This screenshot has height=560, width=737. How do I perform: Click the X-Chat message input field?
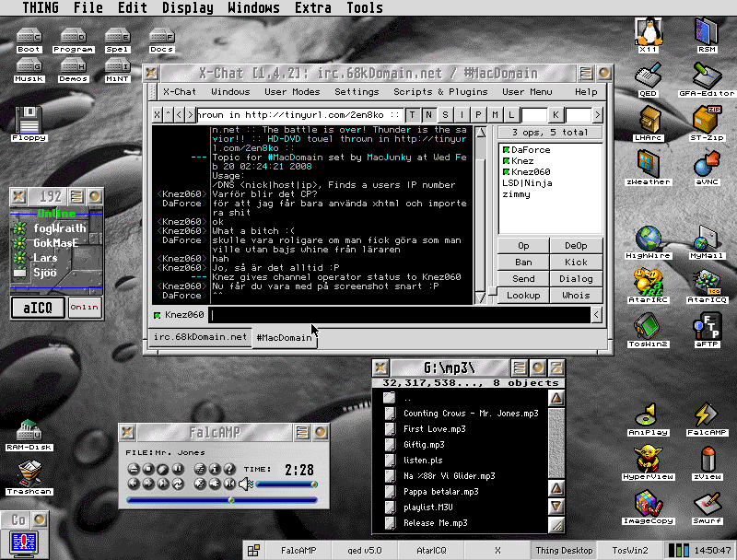[400, 315]
